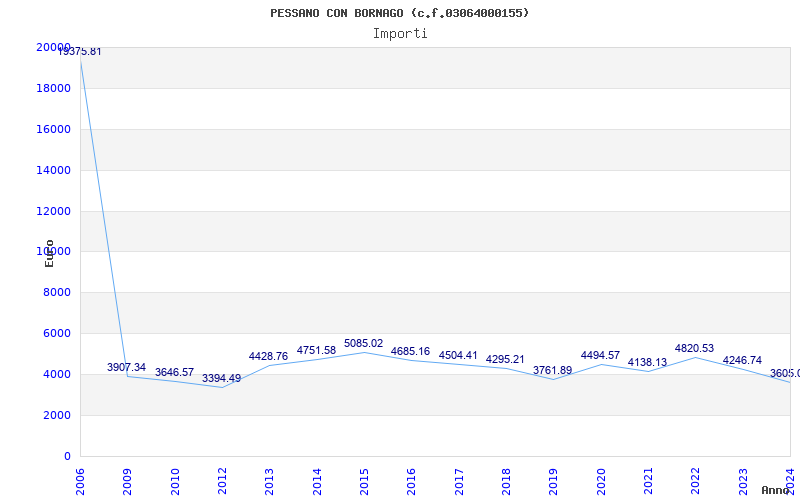The image size is (800, 500).
Task: Select the 4246.74 data label
Action: pos(742,361)
